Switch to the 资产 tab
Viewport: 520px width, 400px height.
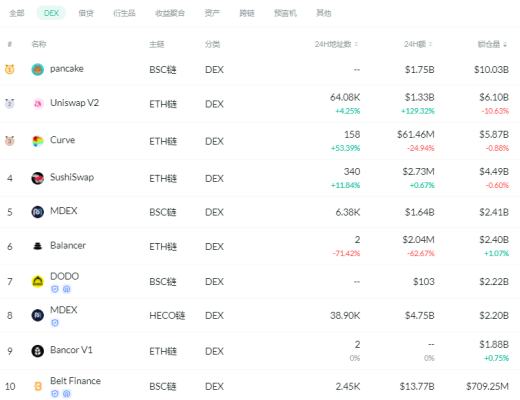pos(212,13)
